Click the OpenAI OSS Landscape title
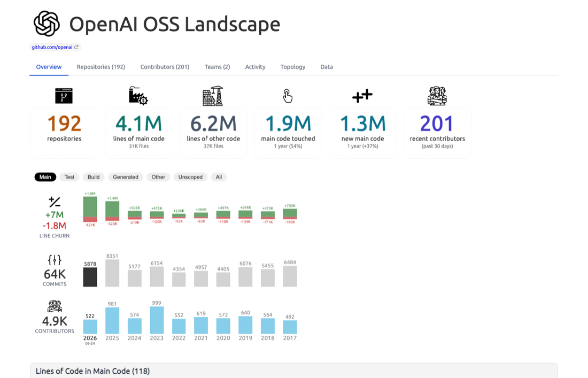 coord(175,25)
